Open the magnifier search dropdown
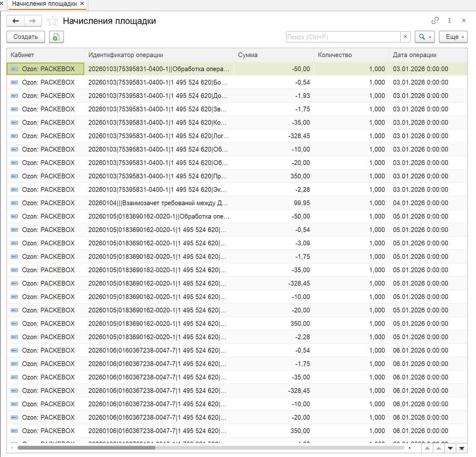This screenshot has width=476, height=457. 425,37
